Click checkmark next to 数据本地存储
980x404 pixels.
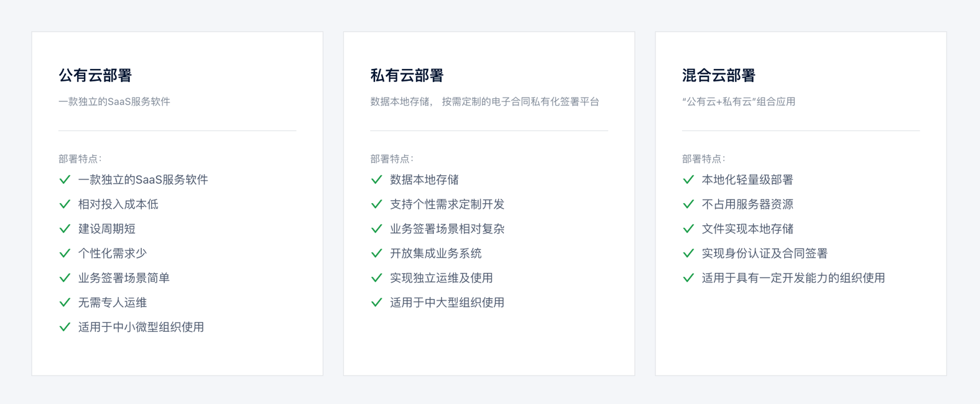(376, 180)
